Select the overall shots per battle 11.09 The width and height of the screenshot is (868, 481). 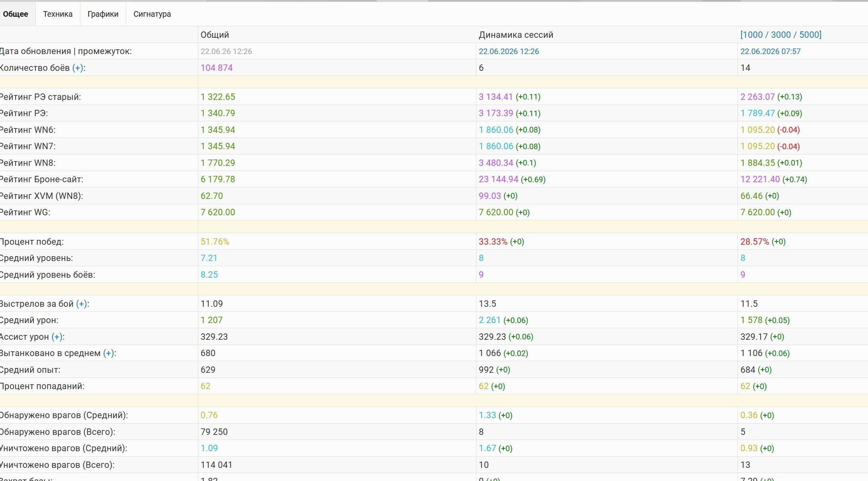click(x=212, y=304)
